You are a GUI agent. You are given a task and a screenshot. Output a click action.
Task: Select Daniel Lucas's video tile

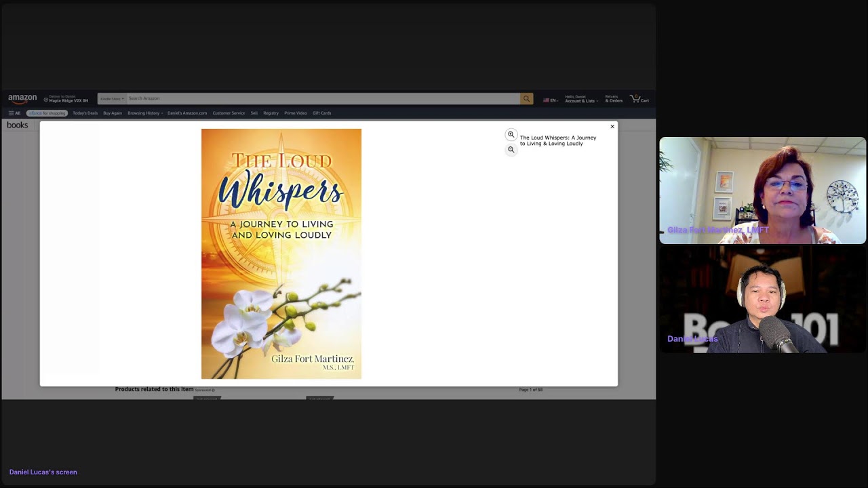pos(763,299)
